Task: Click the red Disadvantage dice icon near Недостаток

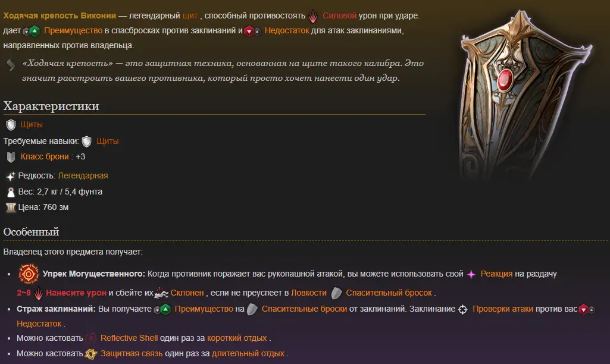Action: [x=252, y=31]
